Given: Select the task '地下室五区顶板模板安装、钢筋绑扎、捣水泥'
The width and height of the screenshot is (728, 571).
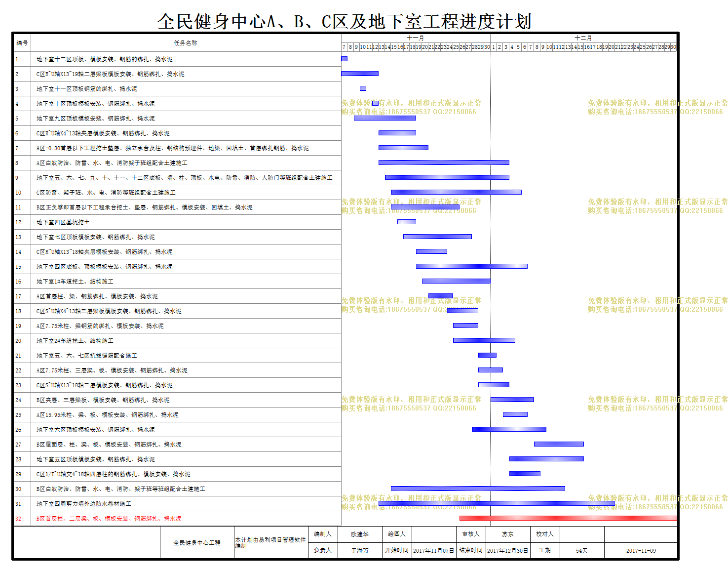Looking at the screenshot, I should pos(95,459).
